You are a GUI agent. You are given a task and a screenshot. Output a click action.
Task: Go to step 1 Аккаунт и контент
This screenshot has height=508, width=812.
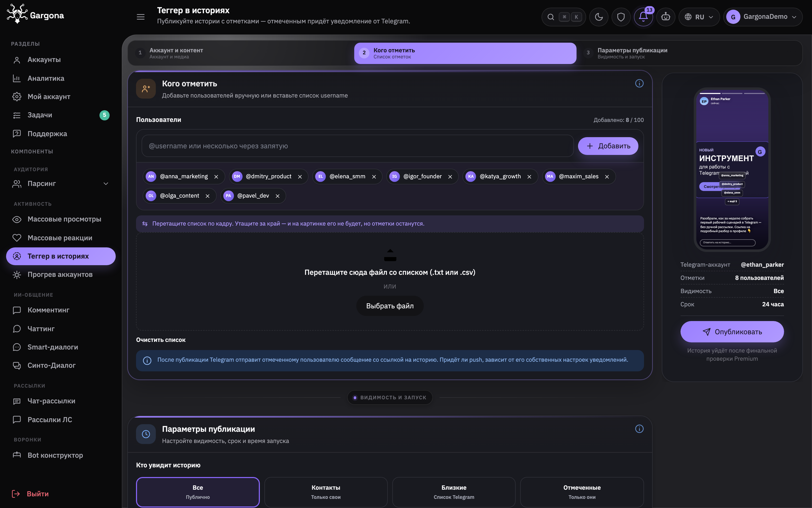pos(241,53)
